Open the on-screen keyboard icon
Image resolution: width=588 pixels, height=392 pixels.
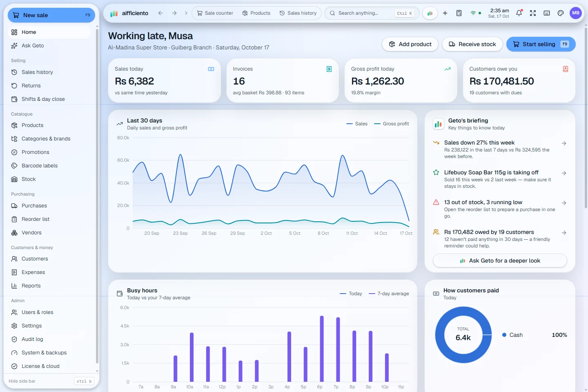[547, 13]
